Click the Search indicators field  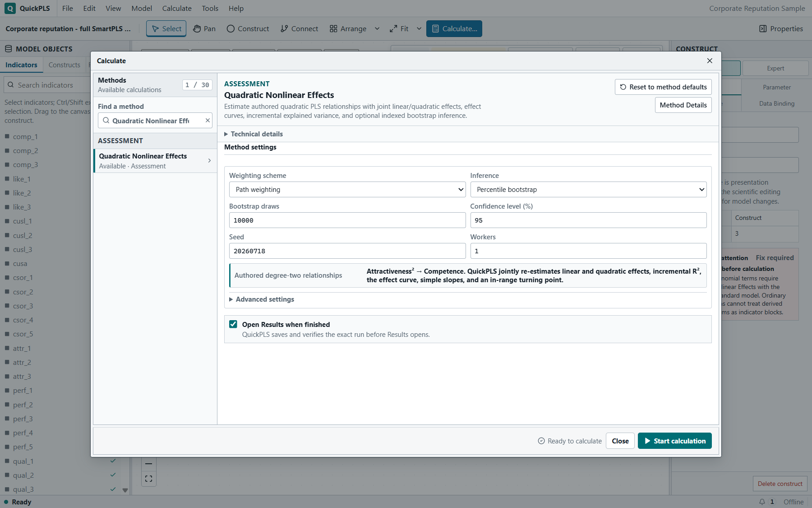(47, 85)
